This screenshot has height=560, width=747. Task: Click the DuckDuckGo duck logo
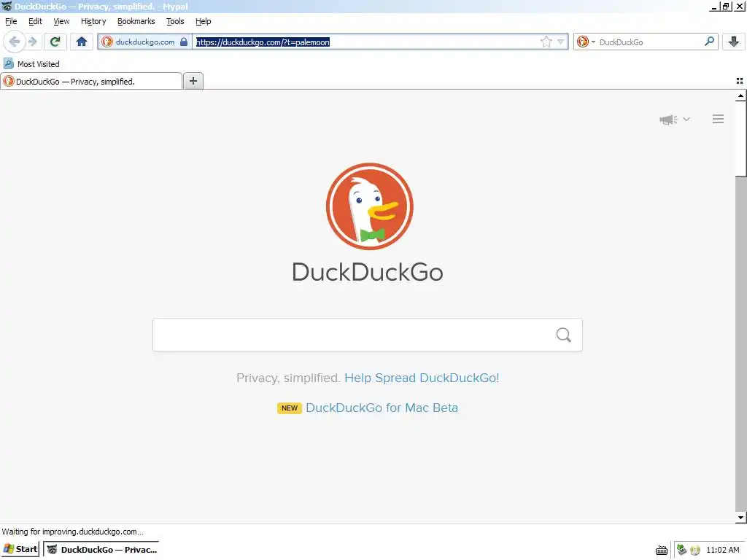click(370, 206)
